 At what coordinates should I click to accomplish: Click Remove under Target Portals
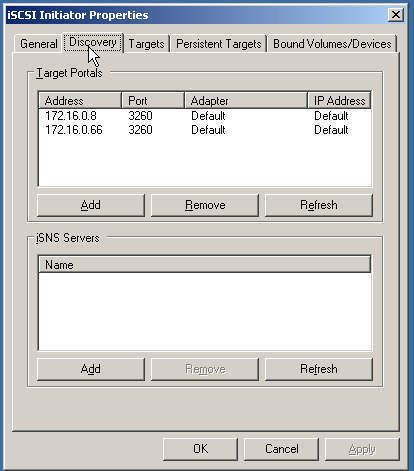205,205
